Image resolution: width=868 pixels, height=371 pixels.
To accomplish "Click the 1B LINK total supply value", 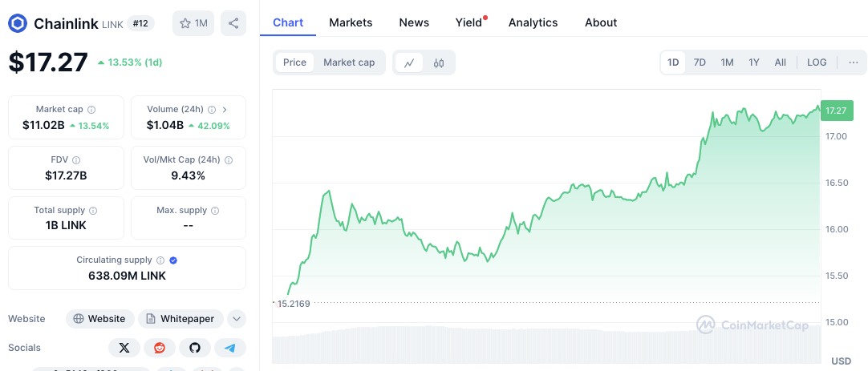I will (x=66, y=226).
